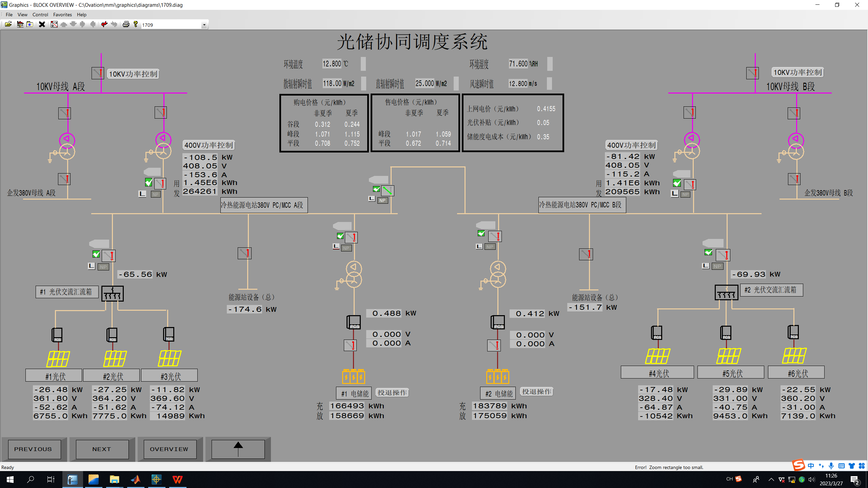Click the zoom/pan diagram toolbar icon

point(54,24)
